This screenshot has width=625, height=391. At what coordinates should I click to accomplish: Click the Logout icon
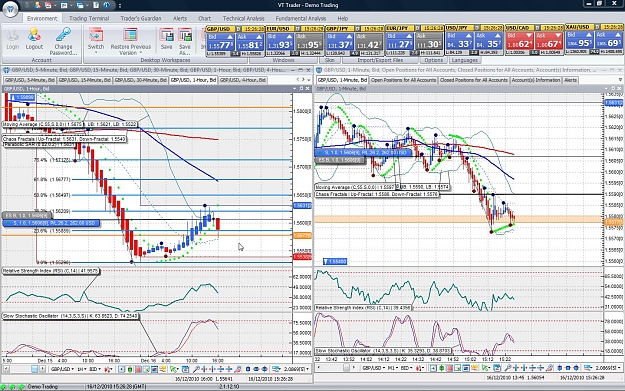click(34, 39)
